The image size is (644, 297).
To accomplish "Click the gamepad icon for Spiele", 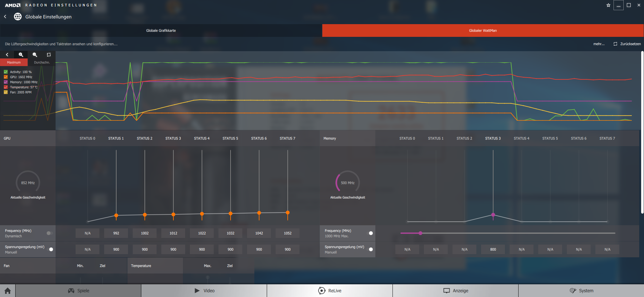I will pos(71,291).
